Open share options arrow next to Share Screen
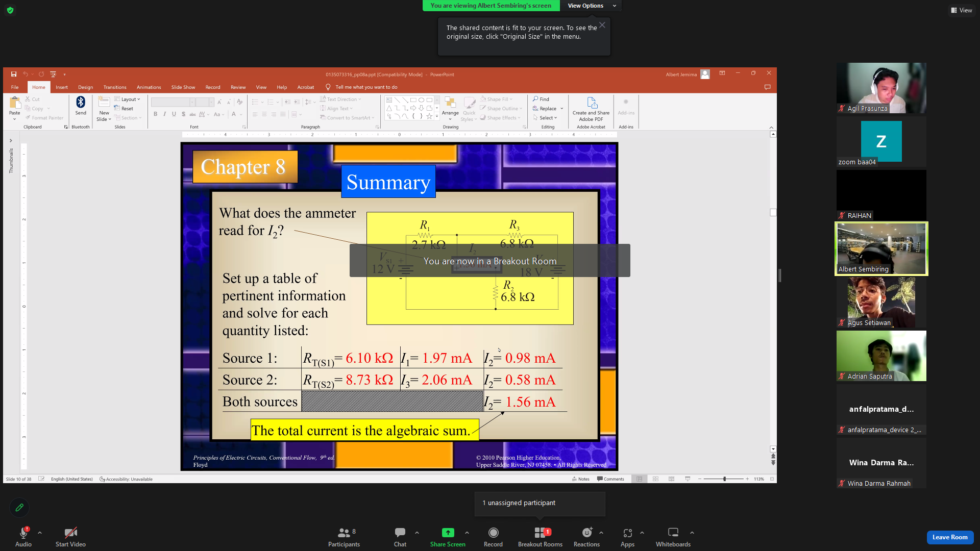Viewport: 980px width, 551px height. pyautogui.click(x=467, y=533)
